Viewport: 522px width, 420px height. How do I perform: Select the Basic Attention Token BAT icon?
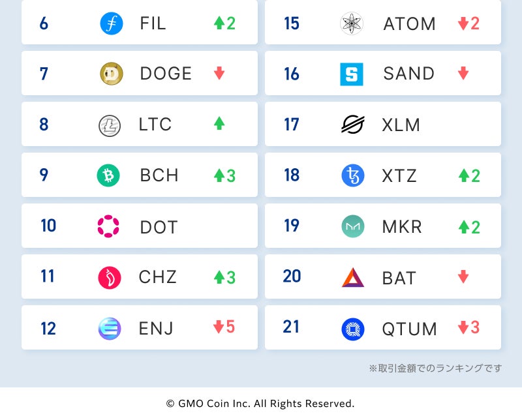[x=353, y=277]
